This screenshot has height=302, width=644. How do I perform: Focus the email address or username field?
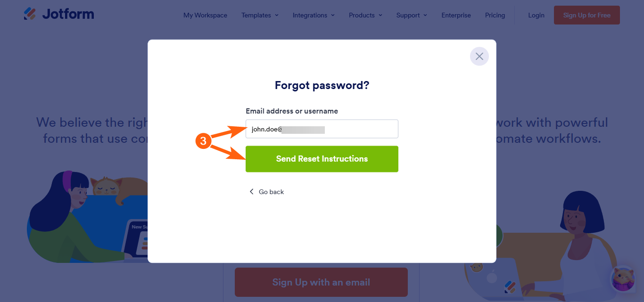click(322, 129)
